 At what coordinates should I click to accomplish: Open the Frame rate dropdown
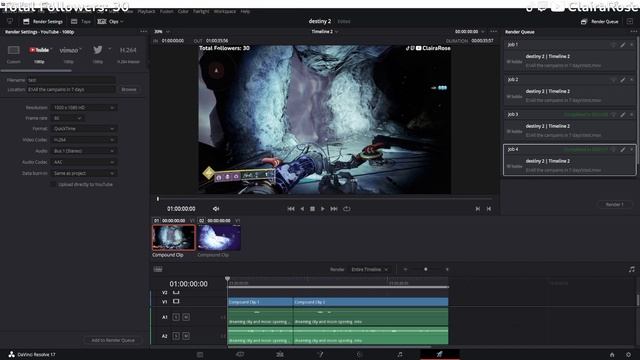pyautogui.click(x=67, y=118)
